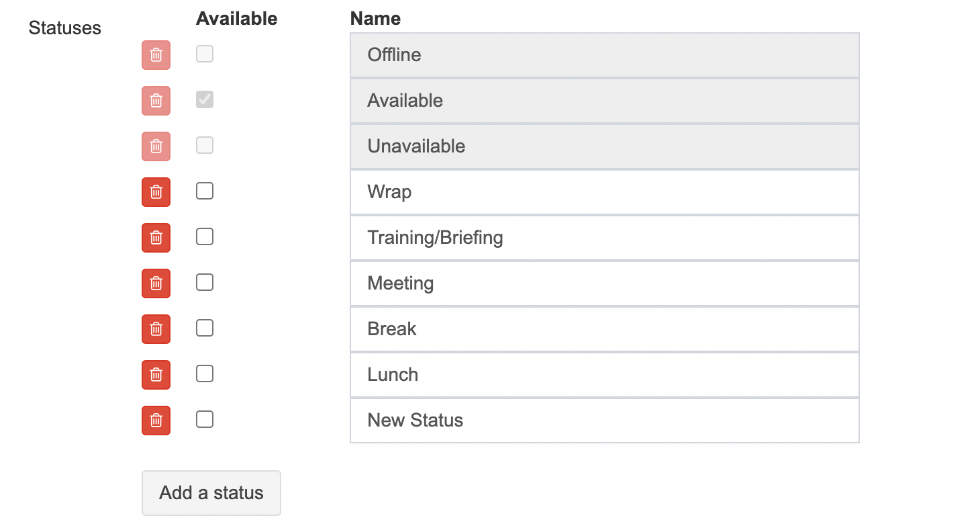
Task: Mark the Lunch status as available
Action: pos(205,374)
